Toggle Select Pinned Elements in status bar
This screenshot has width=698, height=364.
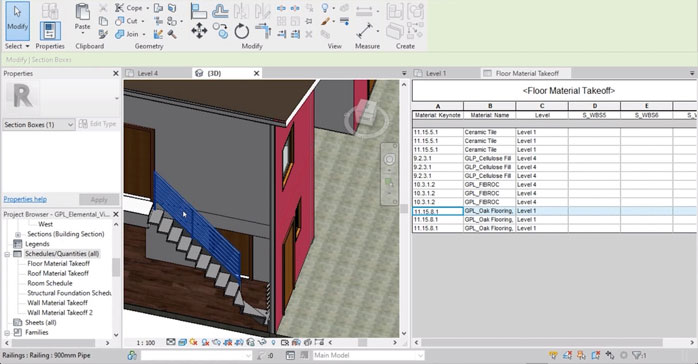click(x=581, y=355)
